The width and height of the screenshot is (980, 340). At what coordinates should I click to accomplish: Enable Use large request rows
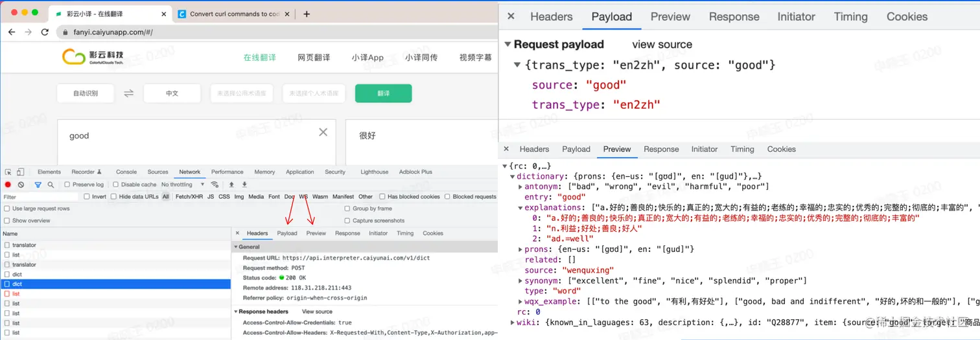7,209
